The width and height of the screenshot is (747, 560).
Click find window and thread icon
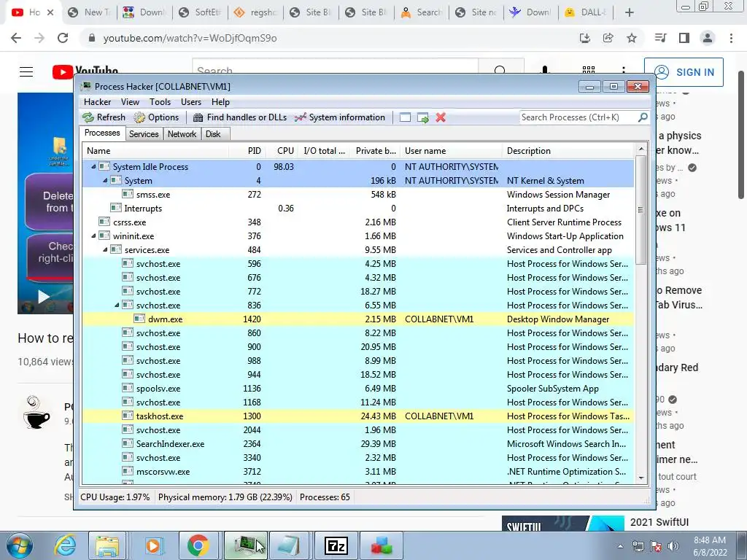click(422, 117)
